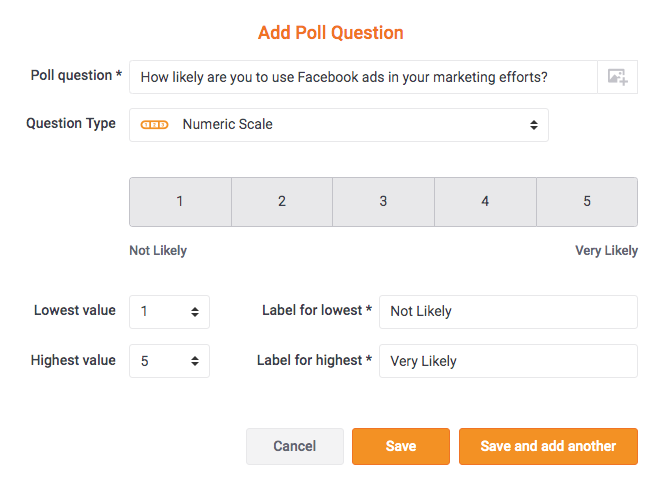Open the Question Type dropdown arrows
This screenshot has height=482, width=655.
coord(533,125)
